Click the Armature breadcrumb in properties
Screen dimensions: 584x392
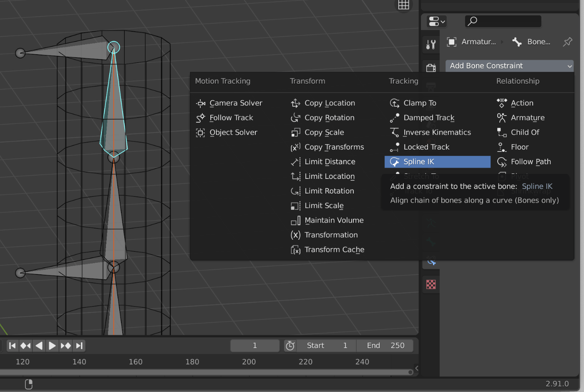pyautogui.click(x=471, y=42)
